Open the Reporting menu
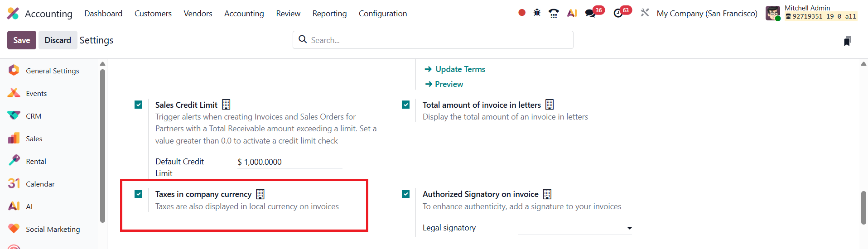The width and height of the screenshot is (868, 249). coord(329,14)
